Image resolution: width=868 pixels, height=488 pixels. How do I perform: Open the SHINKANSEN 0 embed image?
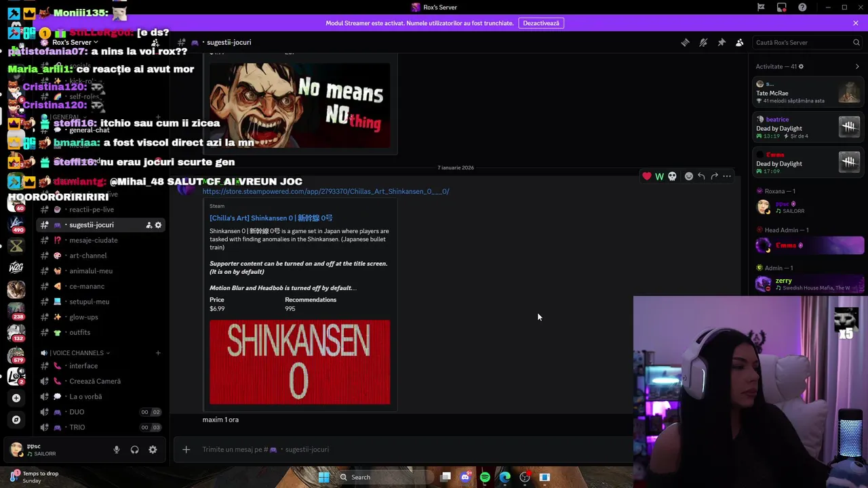pos(300,362)
